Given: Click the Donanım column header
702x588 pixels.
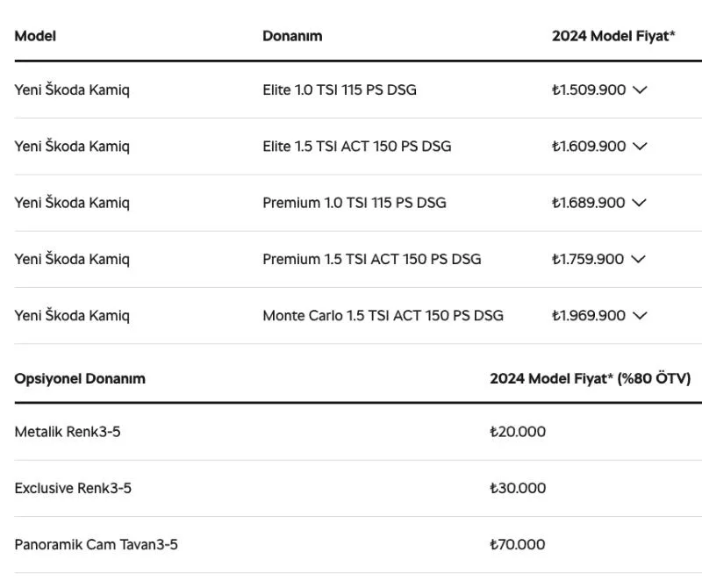Looking at the screenshot, I should point(292,36).
